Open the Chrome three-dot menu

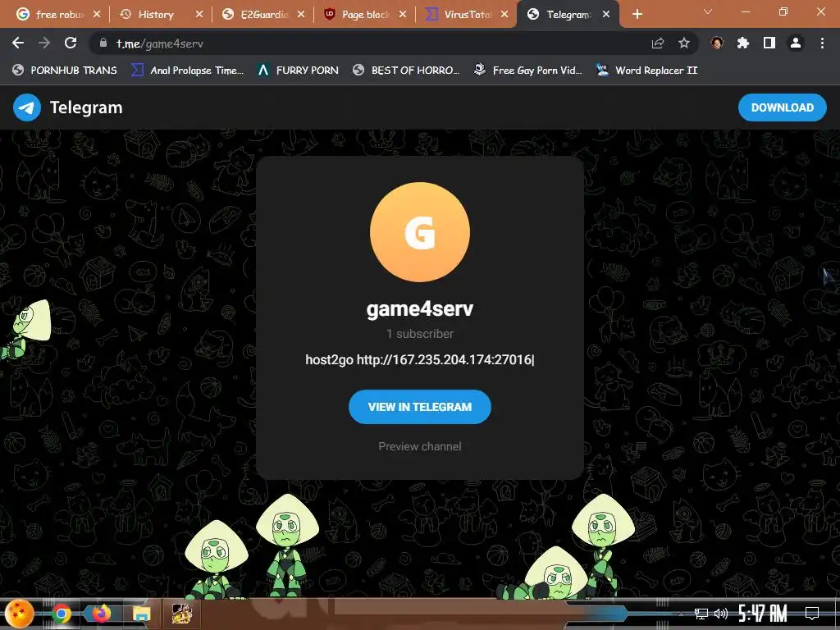tap(822, 43)
